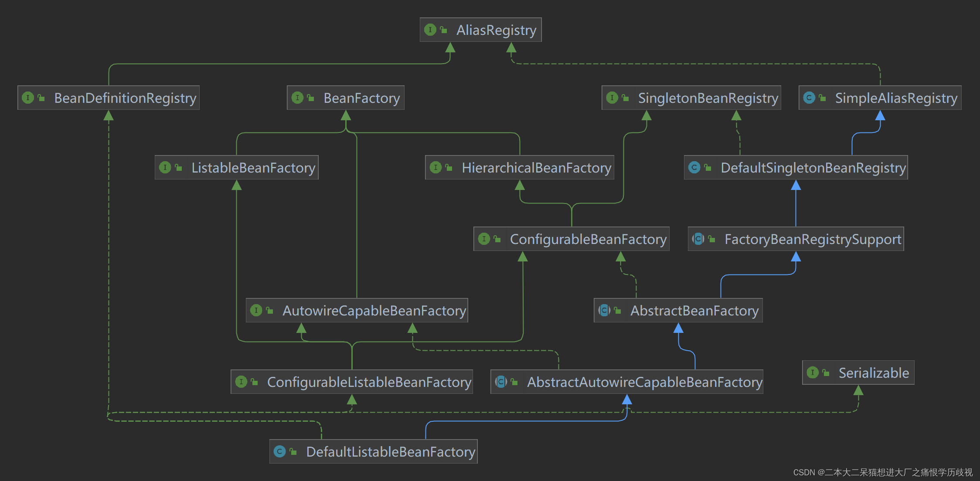
Task: Select the SimpleAliasRegistry node label
Action: point(896,98)
